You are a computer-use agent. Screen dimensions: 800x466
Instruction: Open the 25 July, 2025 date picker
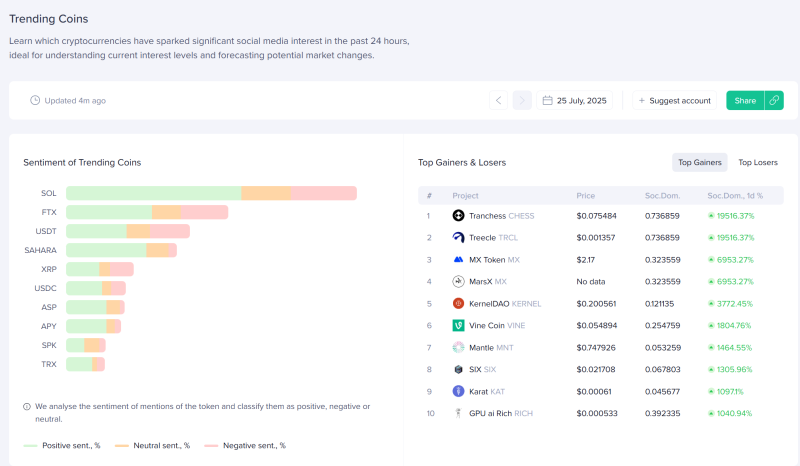pos(574,101)
